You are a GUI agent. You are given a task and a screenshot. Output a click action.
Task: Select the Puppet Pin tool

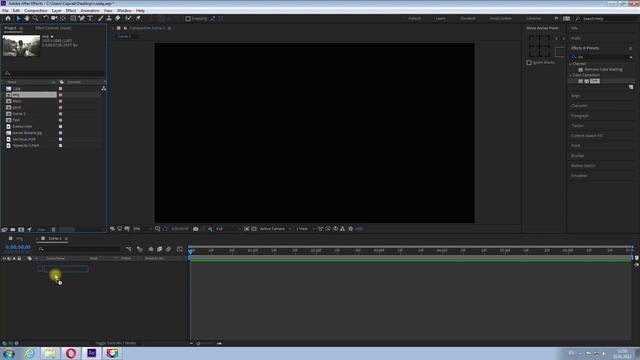coord(138,18)
